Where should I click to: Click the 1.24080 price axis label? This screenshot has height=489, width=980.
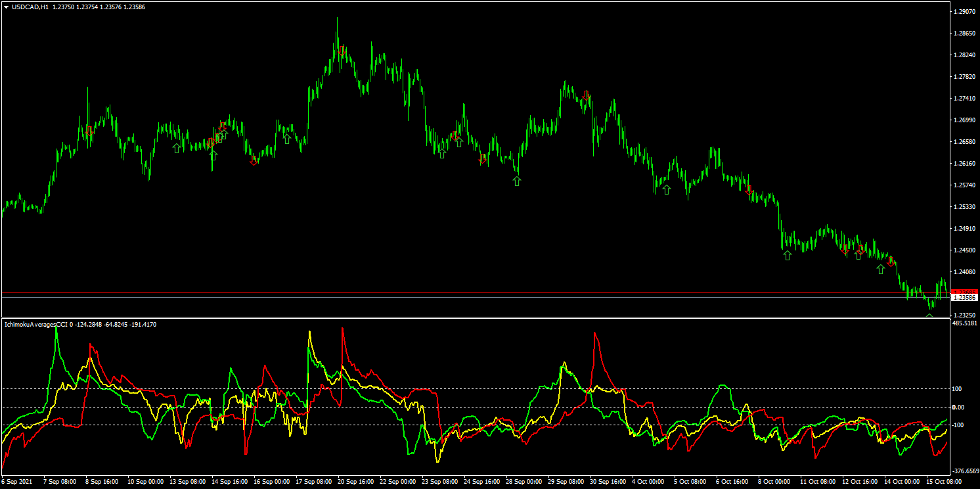coord(964,272)
